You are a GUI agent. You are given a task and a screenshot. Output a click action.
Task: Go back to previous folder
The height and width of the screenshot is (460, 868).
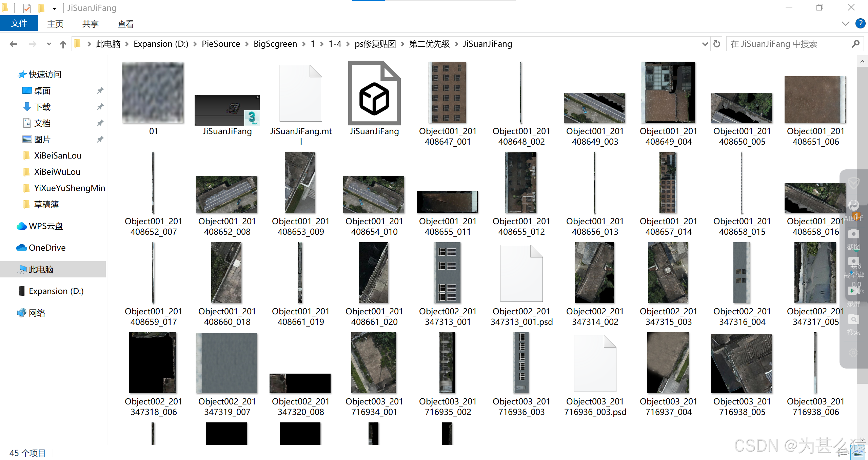13,44
